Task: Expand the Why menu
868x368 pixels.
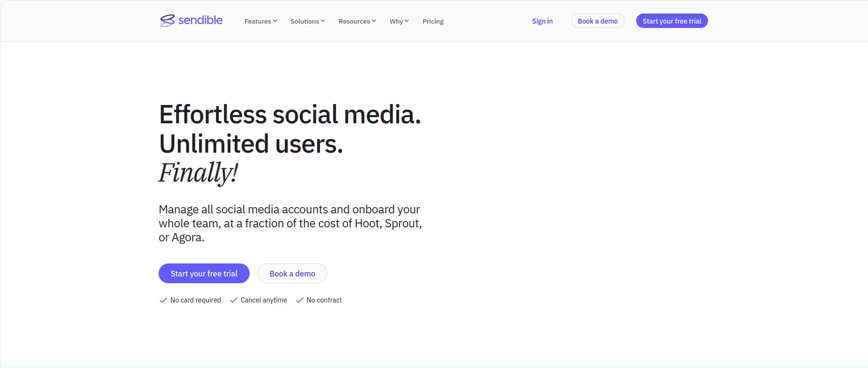Action: (x=399, y=21)
